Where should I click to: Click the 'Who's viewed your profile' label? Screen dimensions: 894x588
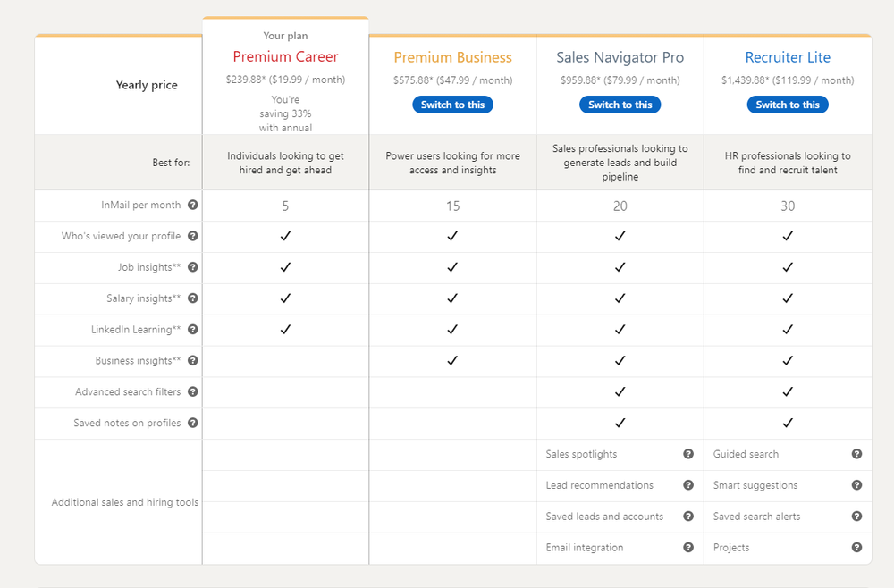point(121,236)
